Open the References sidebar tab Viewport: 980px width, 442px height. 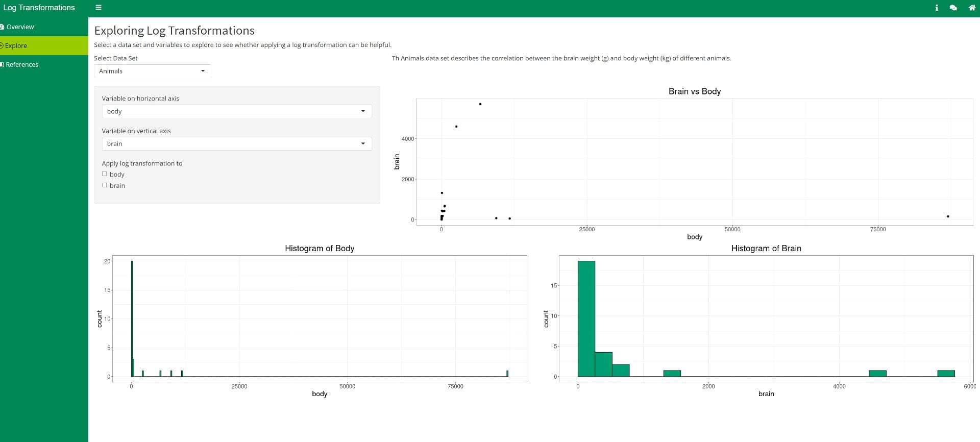coord(44,64)
